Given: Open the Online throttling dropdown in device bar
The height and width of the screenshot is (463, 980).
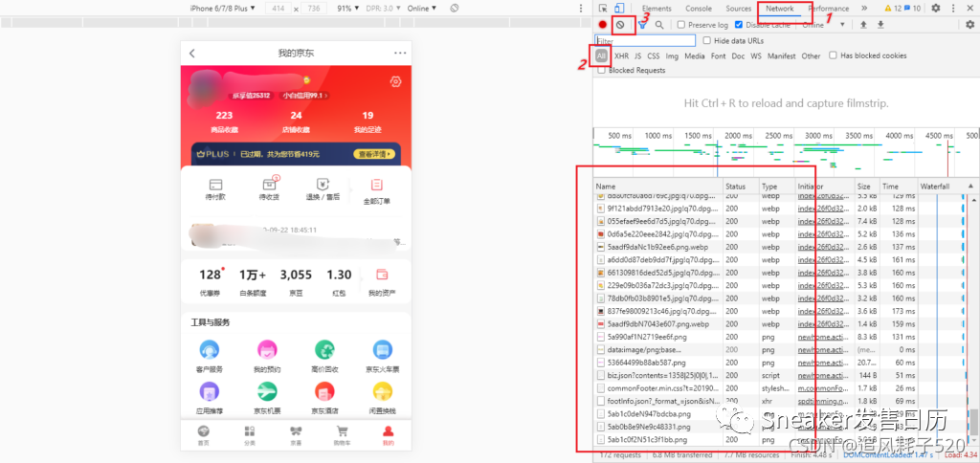Looking at the screenshot, I should pos(422,8).
